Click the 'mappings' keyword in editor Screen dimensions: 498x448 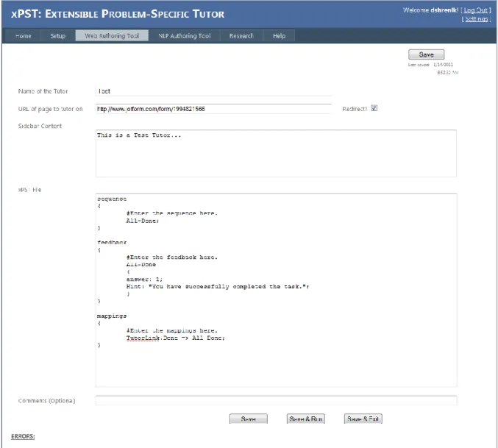[112, 316]
